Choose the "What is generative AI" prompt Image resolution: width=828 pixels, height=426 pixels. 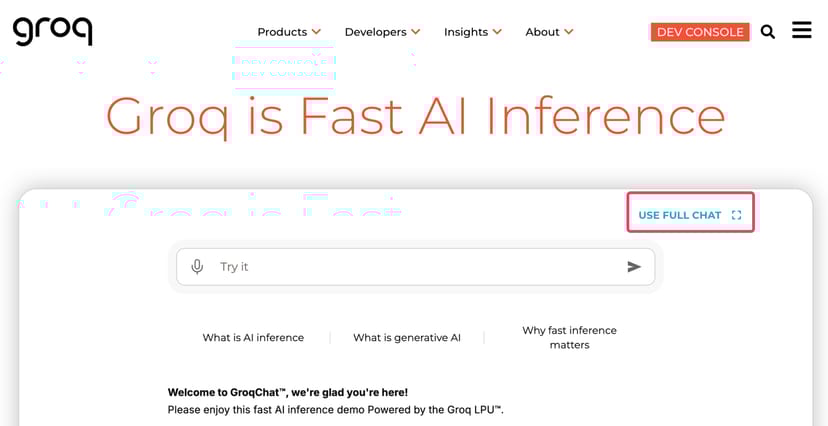[x=407, y=338]
